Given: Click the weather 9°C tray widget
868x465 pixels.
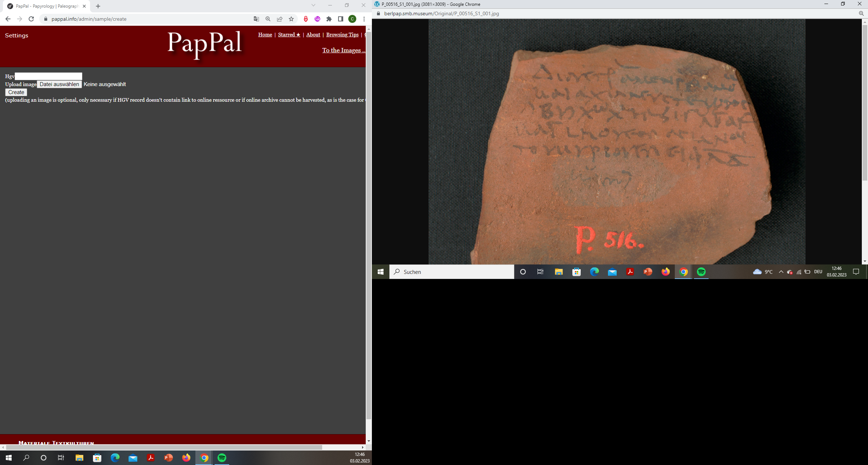Looking at the screenshot, I should 763,272.
